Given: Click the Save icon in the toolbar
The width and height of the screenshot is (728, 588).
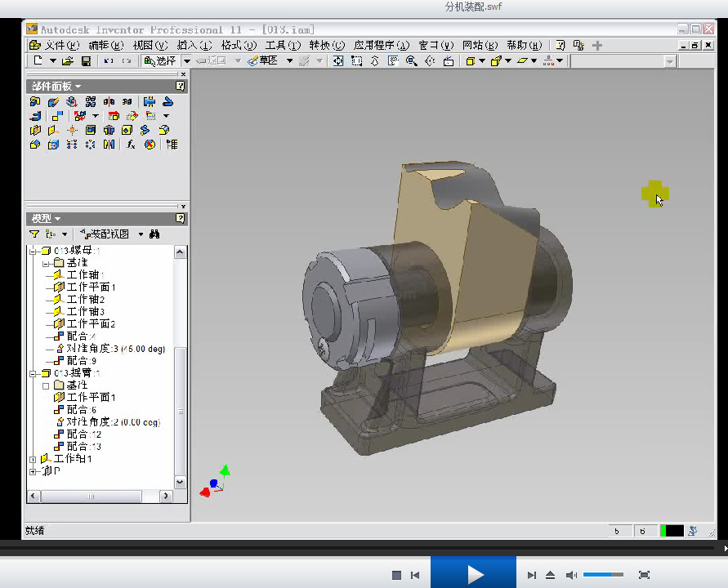Looking at the screenshot, I should [x=86, y=61].
